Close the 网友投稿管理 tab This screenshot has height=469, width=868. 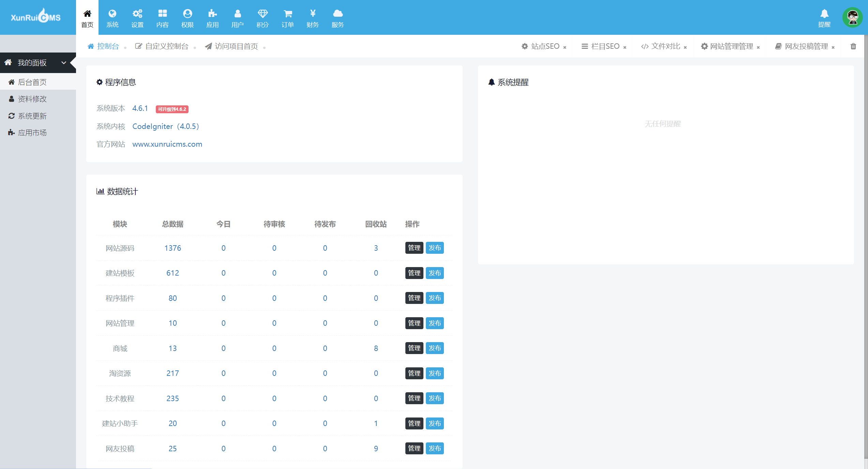pos(833,47)
